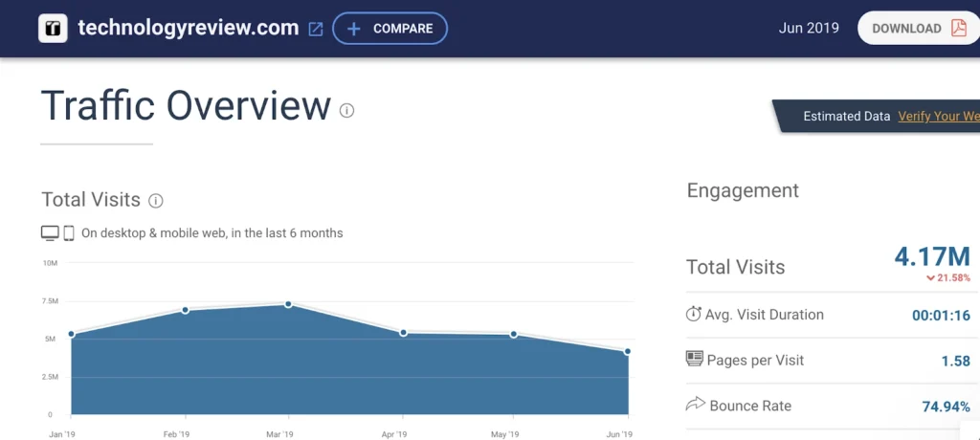Click the technologyreview.com site favicon
Viewport: 980px width, 440px height.
point(53,29)
